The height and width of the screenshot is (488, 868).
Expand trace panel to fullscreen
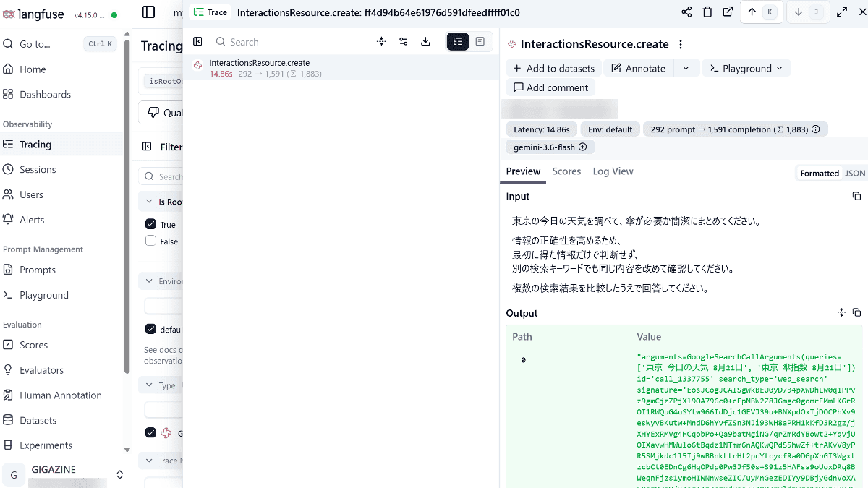coord(842,12)
